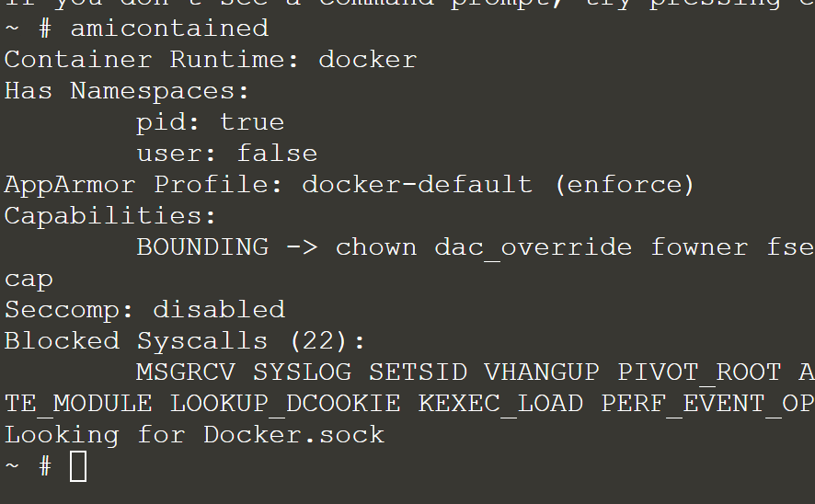Click the 'fowner' capability
The width and height of the screenshot is (815, 504).
[700, 246]
